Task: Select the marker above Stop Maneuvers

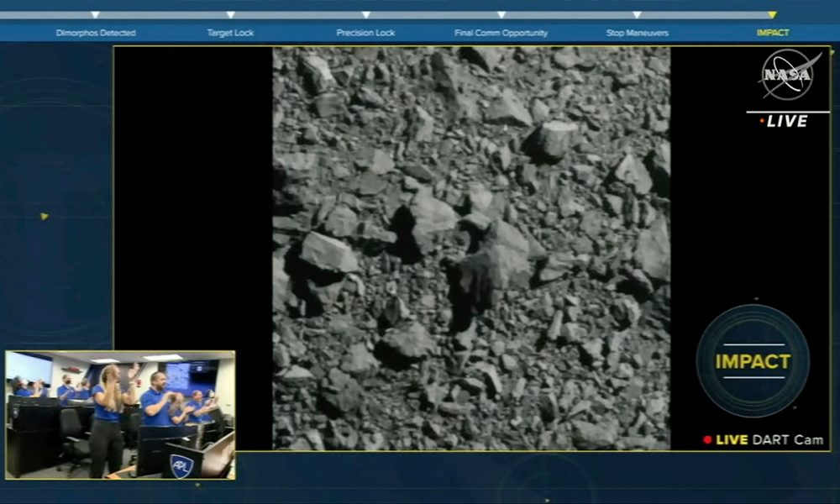Action: (x=635, y=14)
